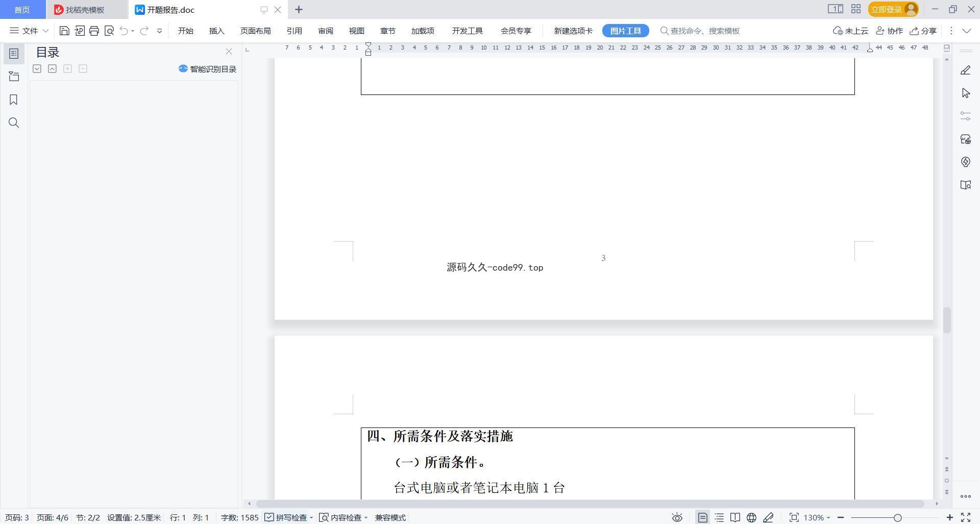Screen dimensions: 980x524
Task: Switch to the 插入 ribbon tab
Action: click(217, 31)
